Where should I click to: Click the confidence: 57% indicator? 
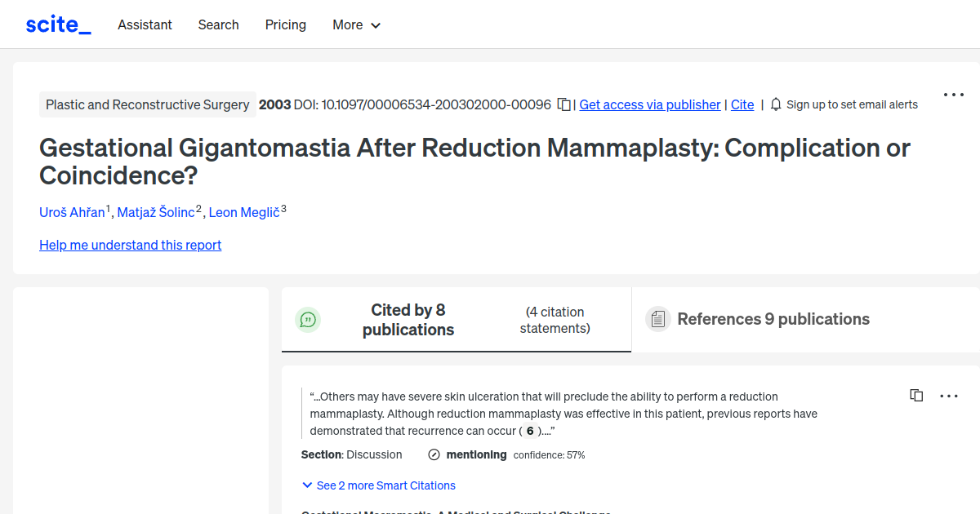pos(549,454)
